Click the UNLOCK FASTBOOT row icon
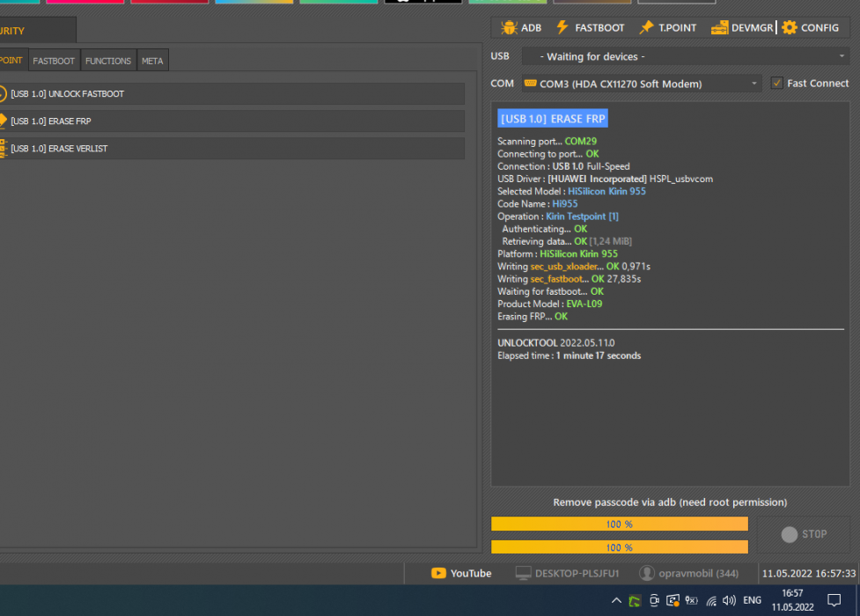 (3, 94)
